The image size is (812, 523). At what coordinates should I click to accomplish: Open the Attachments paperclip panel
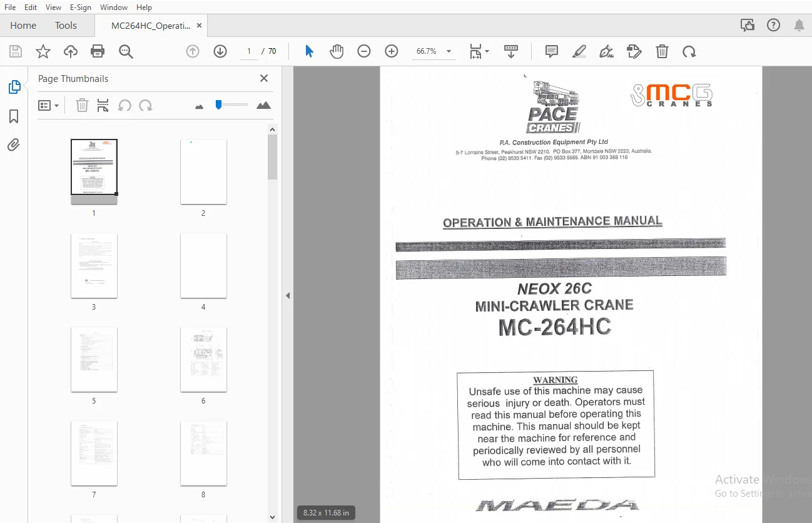14,145
